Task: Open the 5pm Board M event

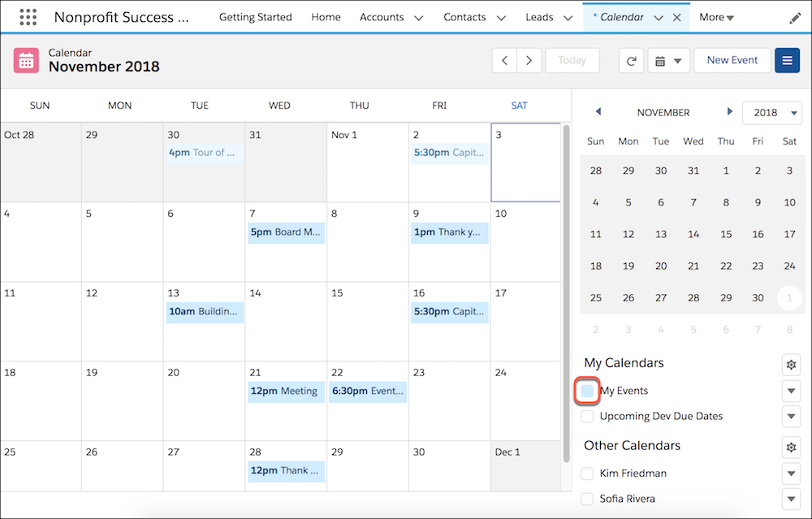Action: [286, 232]
